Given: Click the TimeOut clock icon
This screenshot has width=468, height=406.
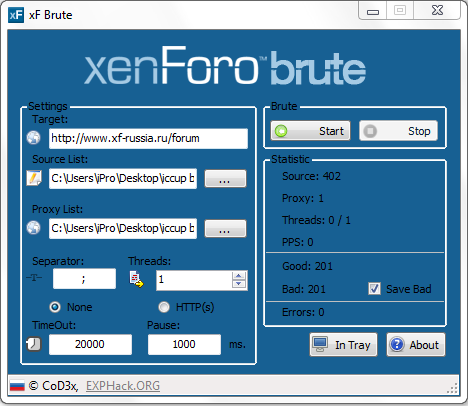Looking at the screenshot, I should [x=34, y=344].
